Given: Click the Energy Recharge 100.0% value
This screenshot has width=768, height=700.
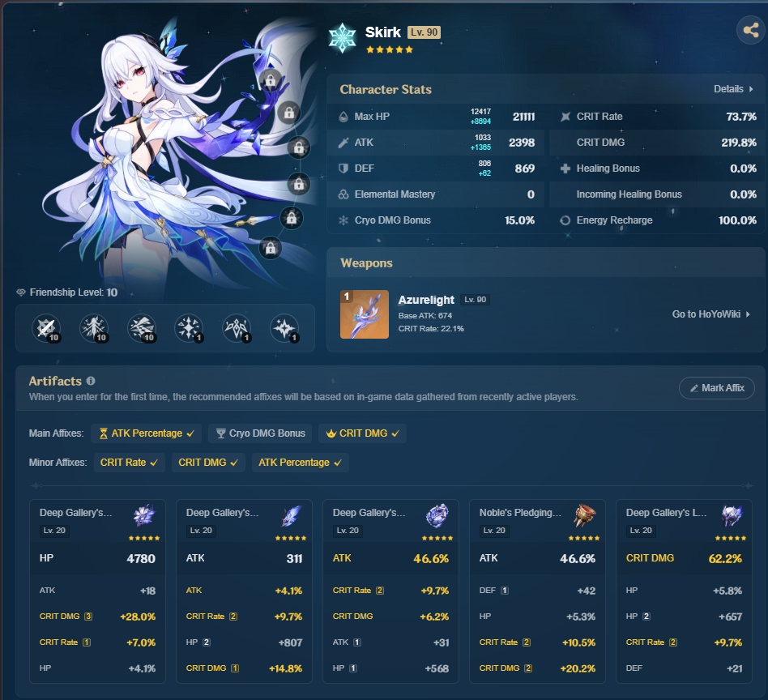Looking at the screenshot, I should (738, 220).
